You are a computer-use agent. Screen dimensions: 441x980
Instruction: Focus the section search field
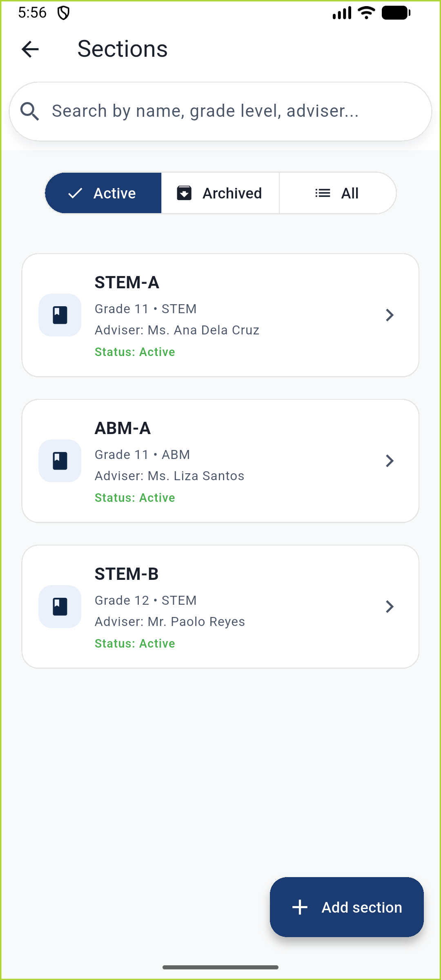tap(229, 111)
